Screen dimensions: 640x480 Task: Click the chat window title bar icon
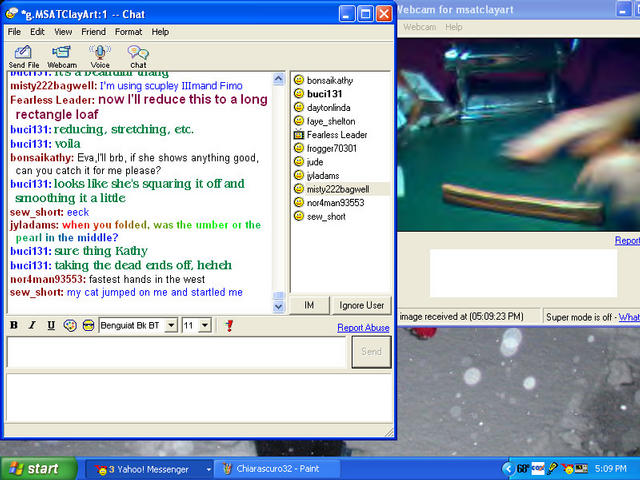tap(12, 13)
